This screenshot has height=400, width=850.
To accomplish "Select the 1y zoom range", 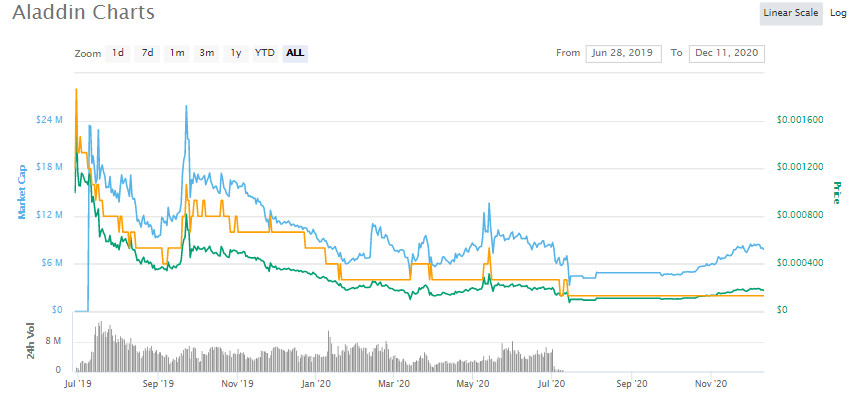I will click(235, 53).
